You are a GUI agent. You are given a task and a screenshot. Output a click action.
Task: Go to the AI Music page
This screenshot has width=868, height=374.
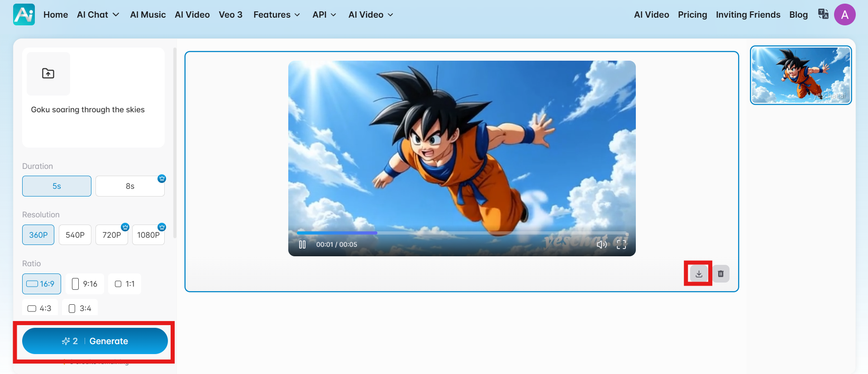[148, 14]
